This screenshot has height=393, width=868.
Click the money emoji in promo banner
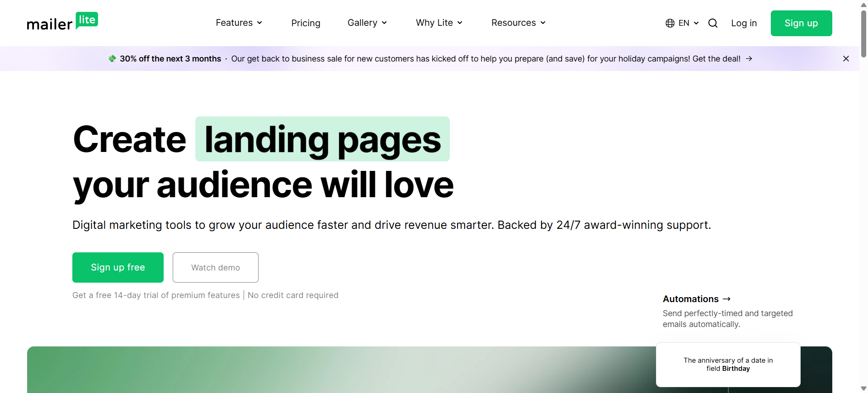click(x=112, y=59)
